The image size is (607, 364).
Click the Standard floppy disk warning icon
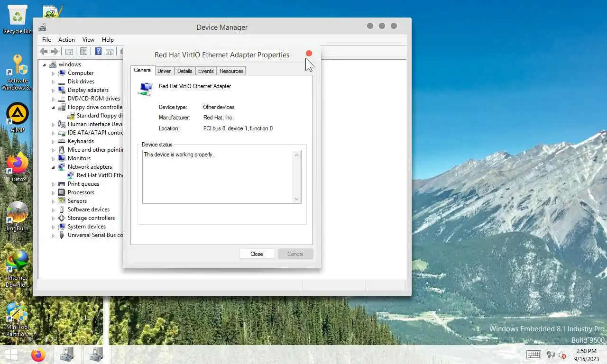coord(71,116)
